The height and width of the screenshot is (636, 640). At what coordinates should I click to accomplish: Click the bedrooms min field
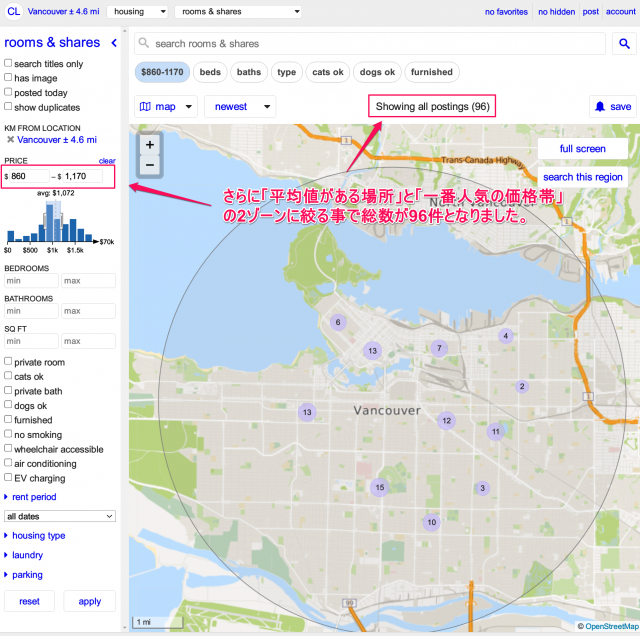(x=31, y=281)
